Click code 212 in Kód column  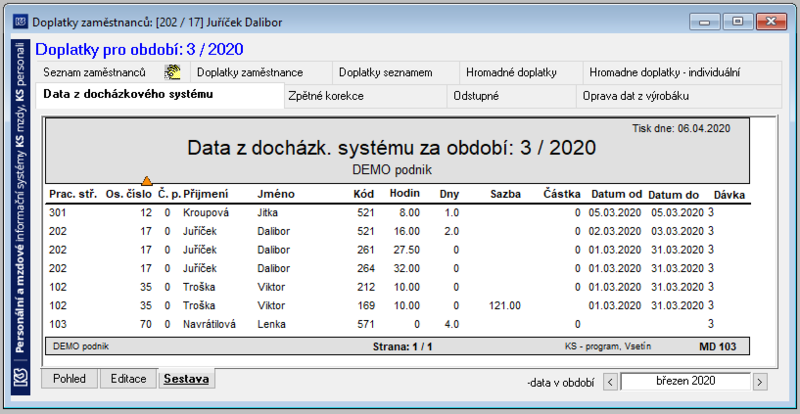(366, 287)
